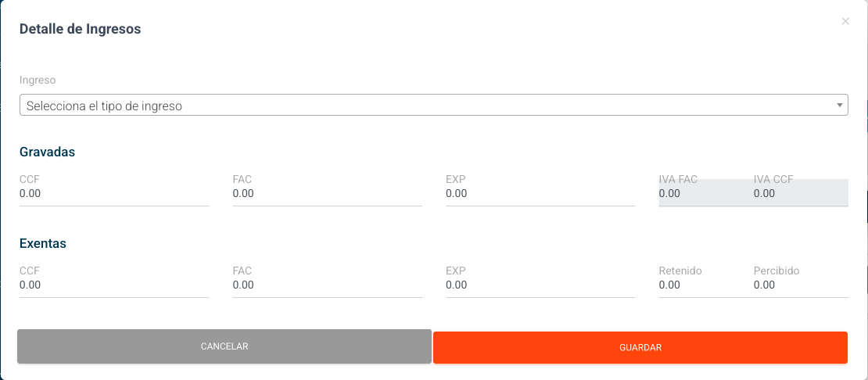Select the Exentas EXP amount field

point(540,285)
